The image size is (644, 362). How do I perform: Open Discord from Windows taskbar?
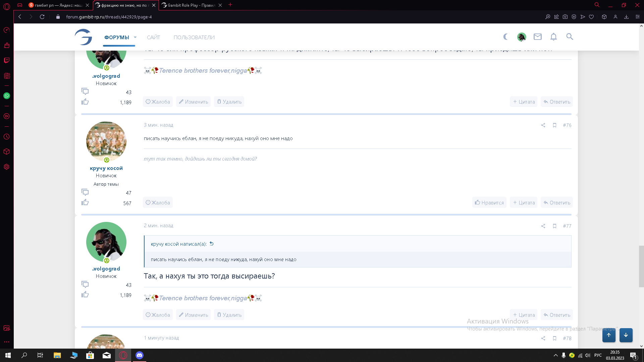pyautogui.click(x=140, y=355)
